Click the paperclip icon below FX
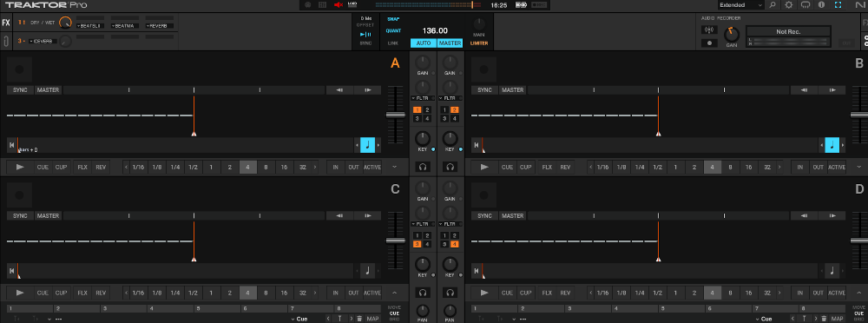This screenshot has height=323, width=868. pyautogui.click(x=5, y=41)
